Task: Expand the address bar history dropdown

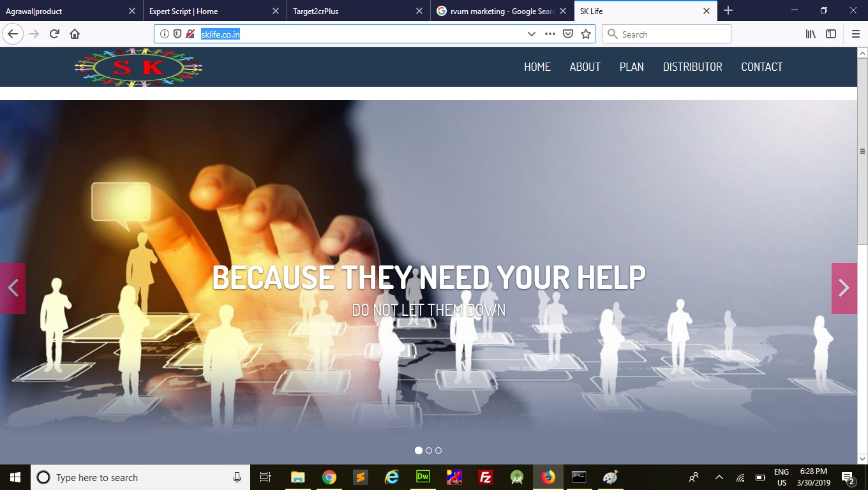Action: point(531,34)
